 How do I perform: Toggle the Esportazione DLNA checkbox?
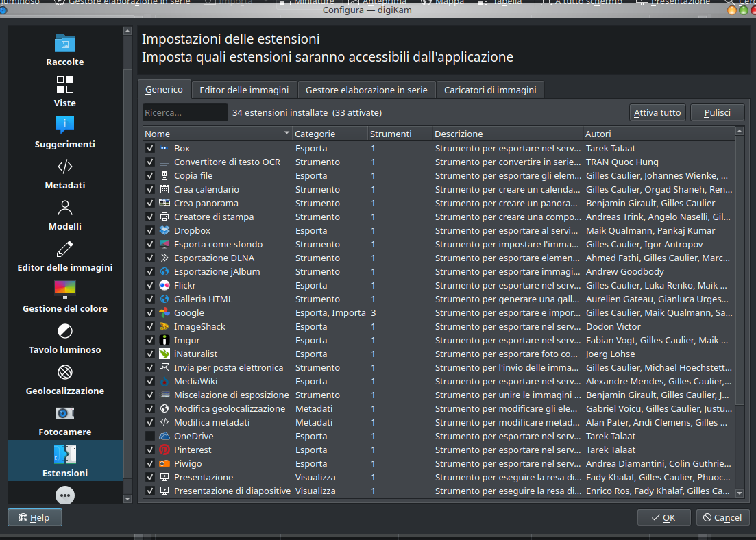[150, 258]
